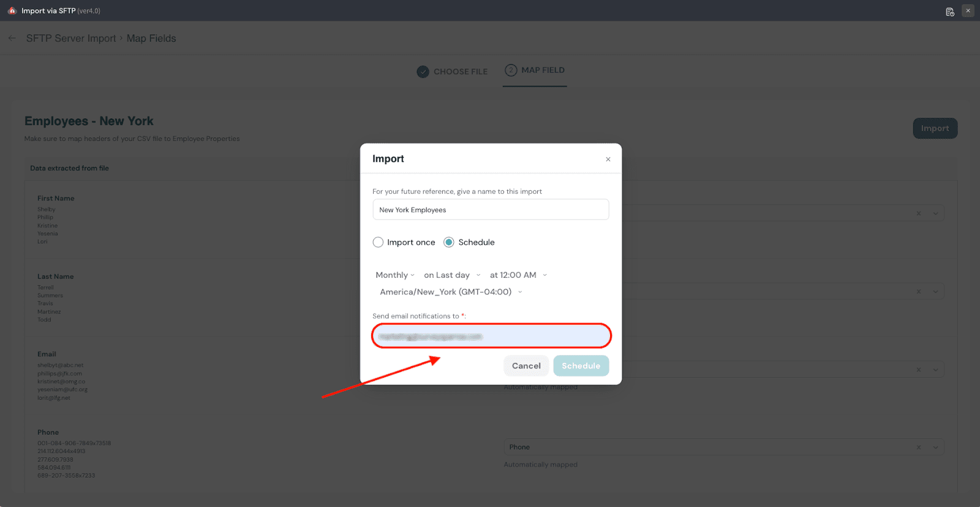Open the at 12:00 AM time dropdown
Viewport: 980px width, 507px height.
click(518, 275)
